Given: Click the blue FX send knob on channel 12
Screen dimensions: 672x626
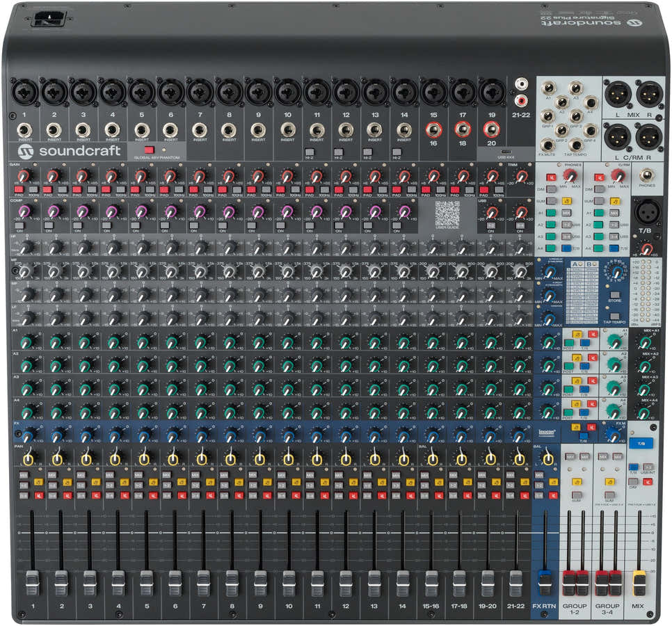Looking at the screenshot, I should (x=346, y=436).
